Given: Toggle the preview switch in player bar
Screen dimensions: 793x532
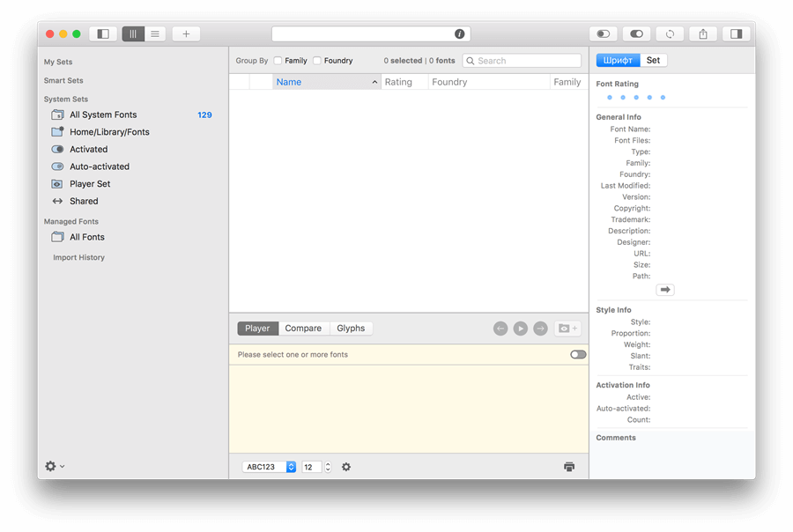Looking at the screenshot, I should [x=578, y=354].
